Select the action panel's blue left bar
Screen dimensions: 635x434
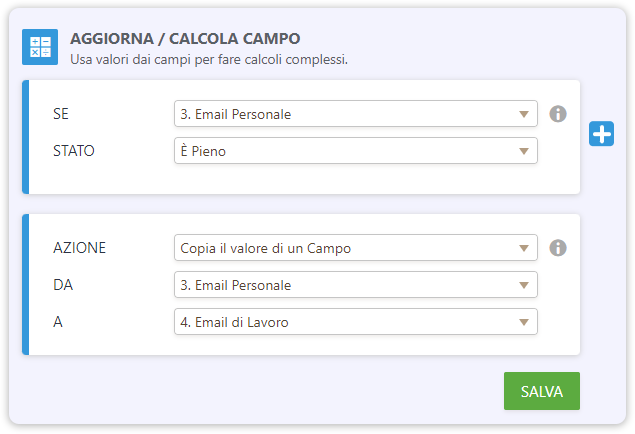26,284
